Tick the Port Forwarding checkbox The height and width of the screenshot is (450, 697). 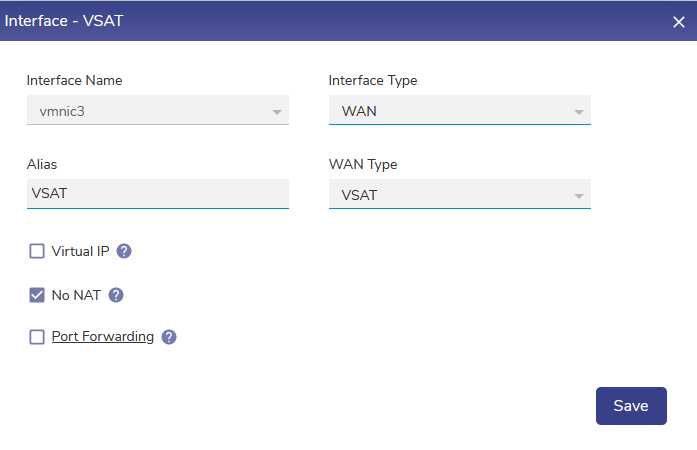pos(37,337)
